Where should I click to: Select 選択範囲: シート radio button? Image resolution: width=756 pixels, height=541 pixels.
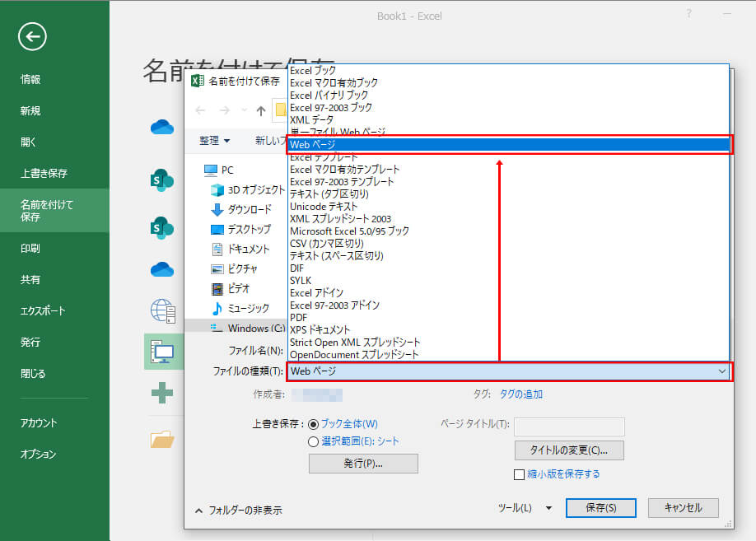pos(314,441)
